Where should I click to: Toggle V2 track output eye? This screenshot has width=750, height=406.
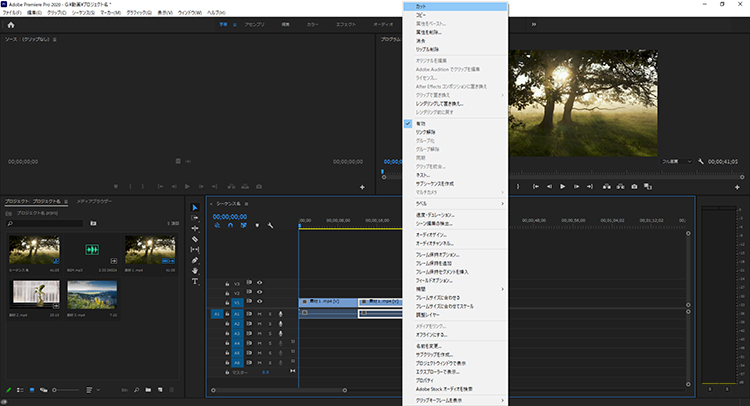coord(260,292)
